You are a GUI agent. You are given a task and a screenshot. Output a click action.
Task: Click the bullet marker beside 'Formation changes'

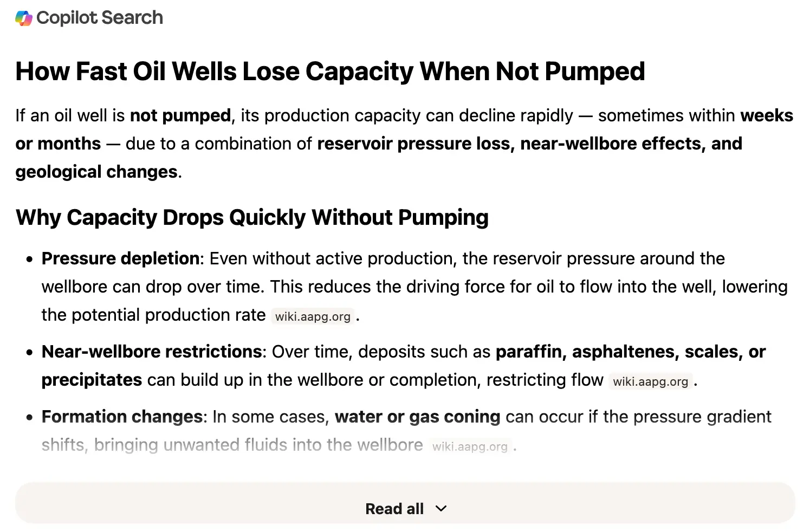click(30, 417)
